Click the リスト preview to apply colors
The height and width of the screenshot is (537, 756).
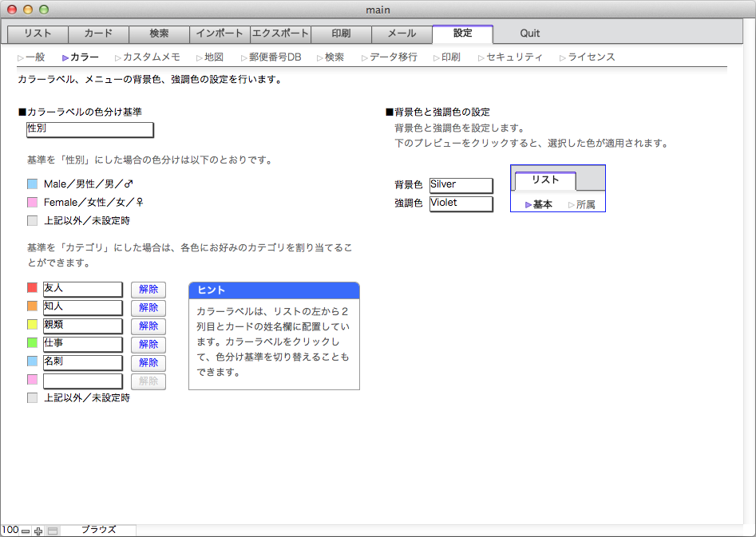[x=557, y=188]
